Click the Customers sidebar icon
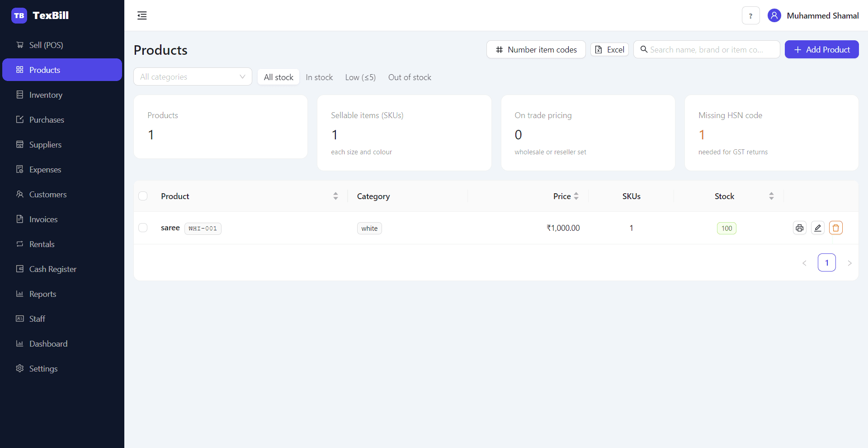The width and height of the screenshot is (868, 448). pyautogui.click(x=20, y=194)
